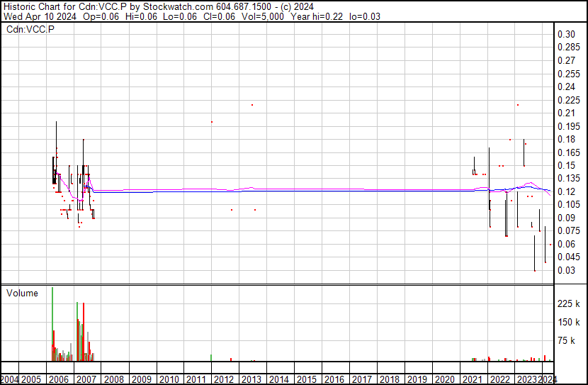Click the red price dot at 0.22 in 2013

click(x=252, y=105)
